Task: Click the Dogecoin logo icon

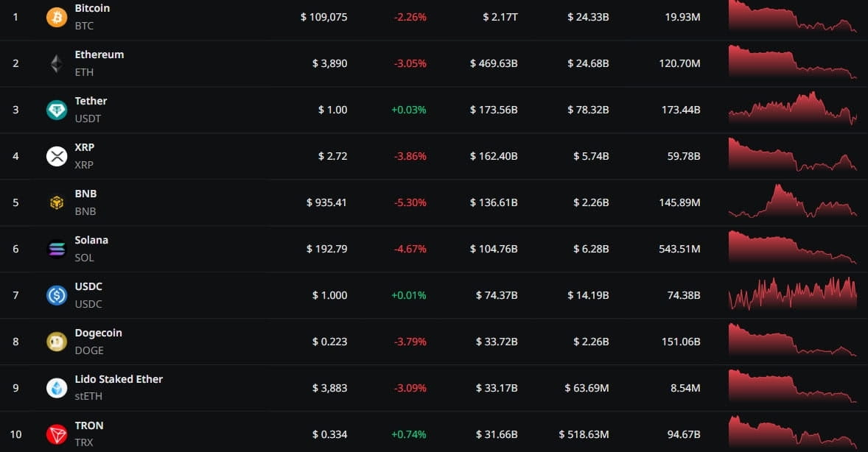Action: (57, 342)
